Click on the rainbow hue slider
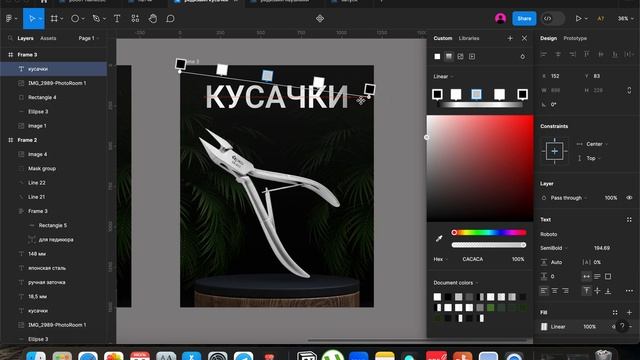 click(489, 232)
